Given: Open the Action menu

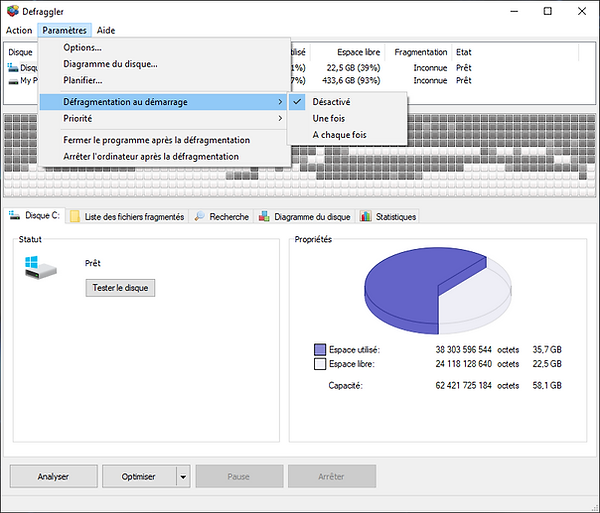Looking at the screenshot, I should (19, 30).
